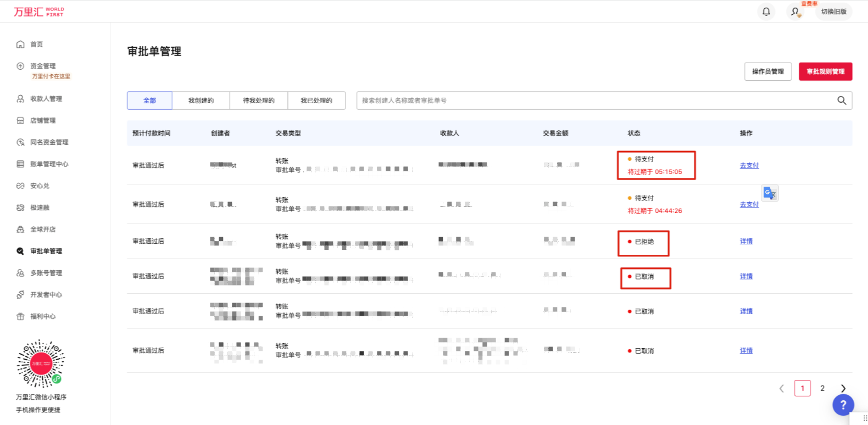This screenshot has height=425, width=868.
Task: Go to next page with right chevron
Action: point(843,388)
